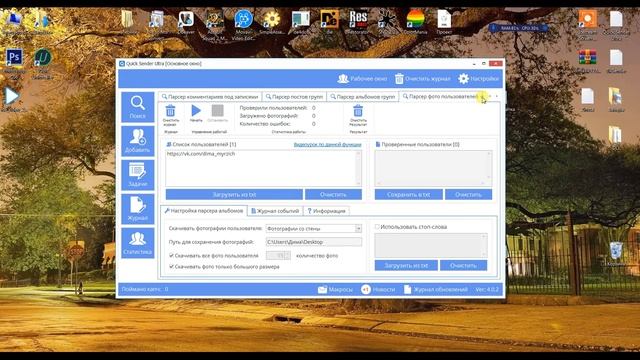Open Настройки with the gear icon
Image resolution: width=640 pixels, height=360 pixels.
click(x=478, y=79)
